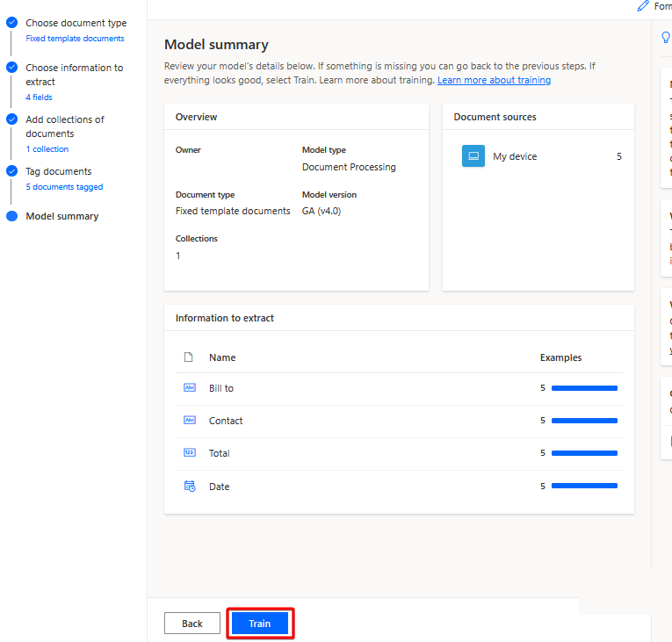Select the Date row name
672x642 pixels.
pyautogui.click(x=220, y=487)
